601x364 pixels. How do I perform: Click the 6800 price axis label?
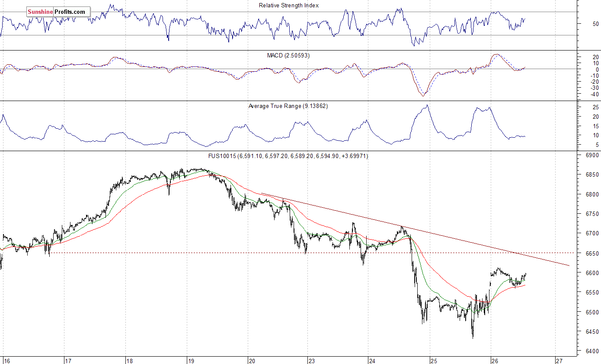coord(593,194)
